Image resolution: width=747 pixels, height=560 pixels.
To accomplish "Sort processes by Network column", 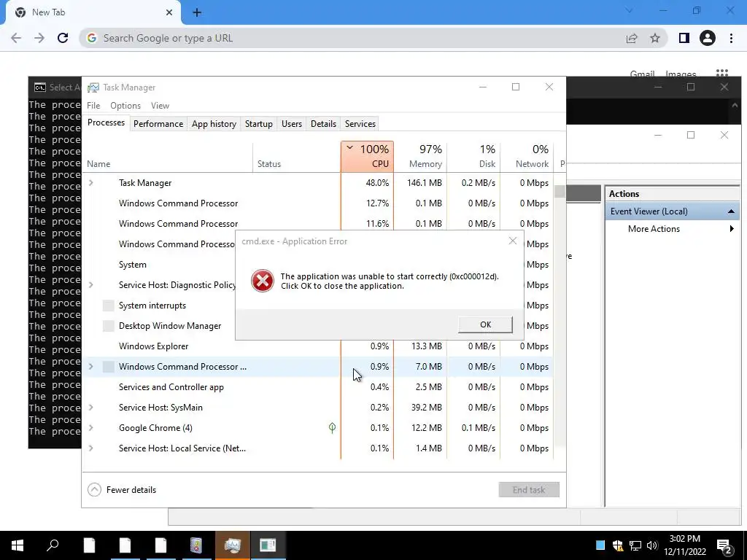I will (x=527, y=156).
